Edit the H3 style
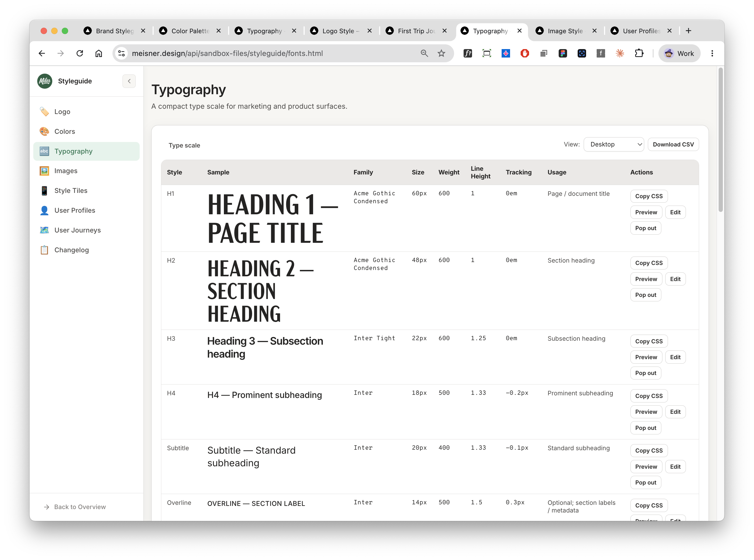 (x=675, y=357)
